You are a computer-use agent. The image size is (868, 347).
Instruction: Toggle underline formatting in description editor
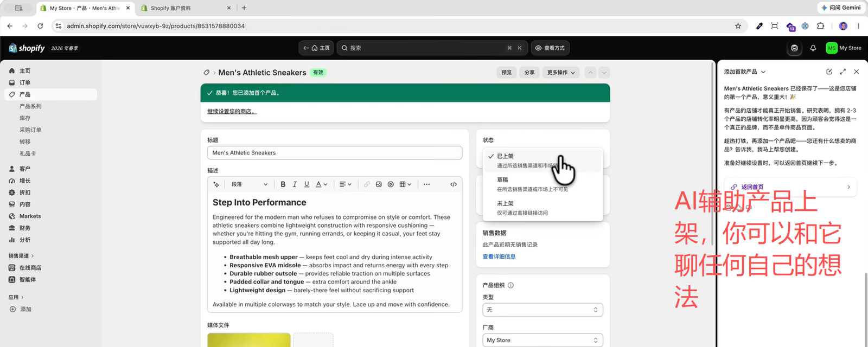coord(307,184)
